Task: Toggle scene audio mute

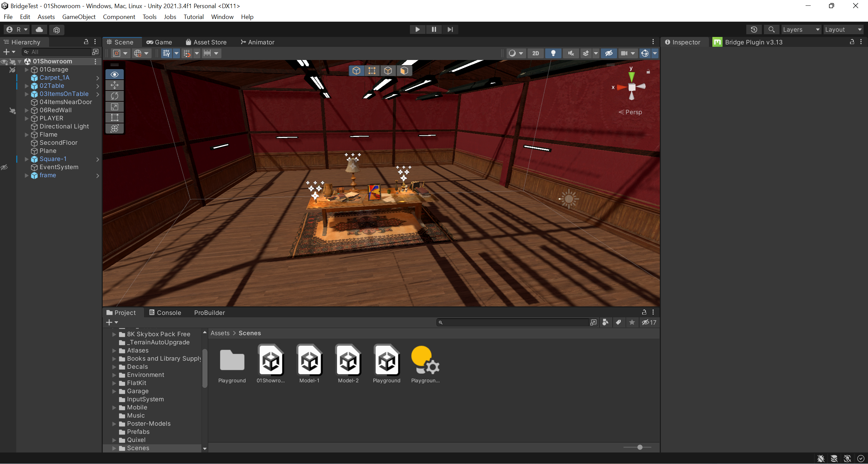Action: click(571, 53)
